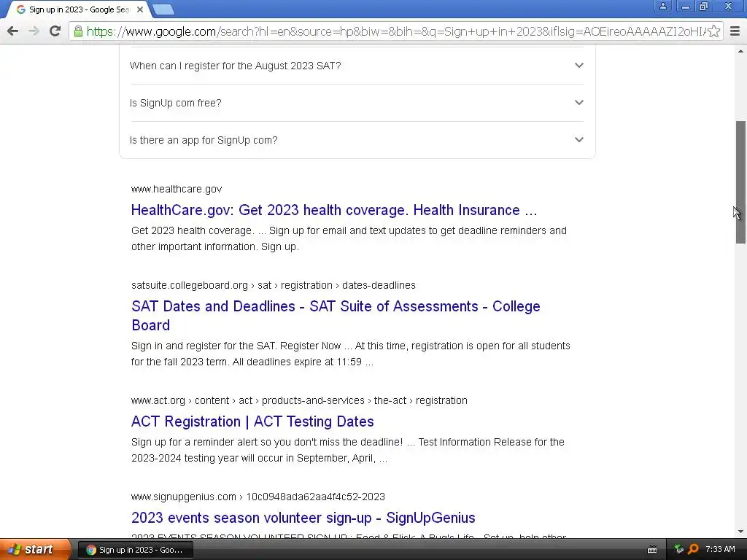The width and height of the screenshot is (747, 560).
Task: Click the user profile icon in title bar
Action: click(x=662, y=6)
